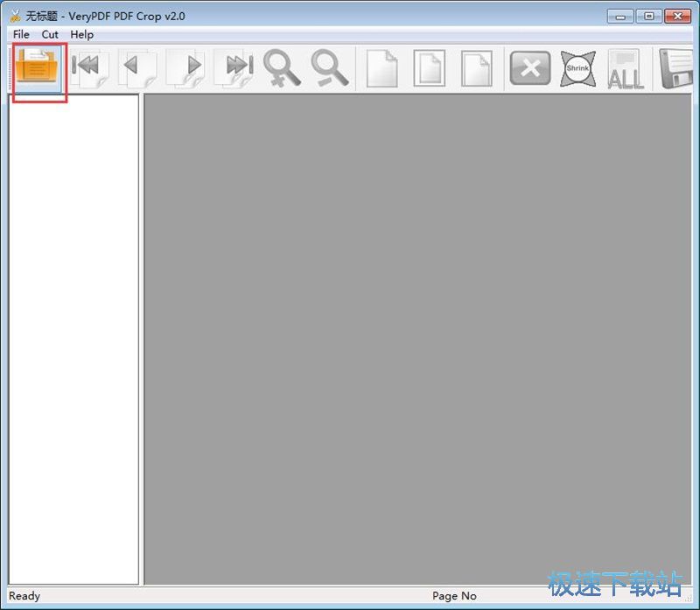Zoom in with the magnifier plus icon
Screen dimensions: 700x610
[x=282, y=68]
